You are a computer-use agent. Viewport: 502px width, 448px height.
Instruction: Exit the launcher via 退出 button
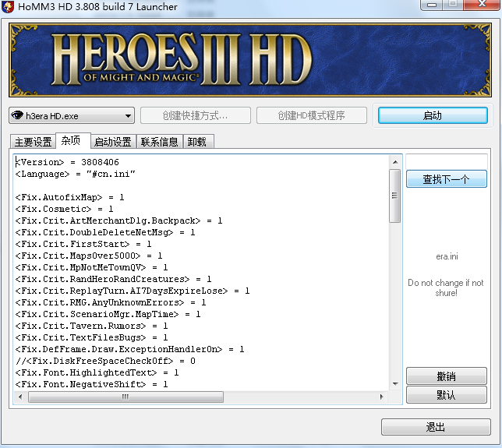click(436, 427)
